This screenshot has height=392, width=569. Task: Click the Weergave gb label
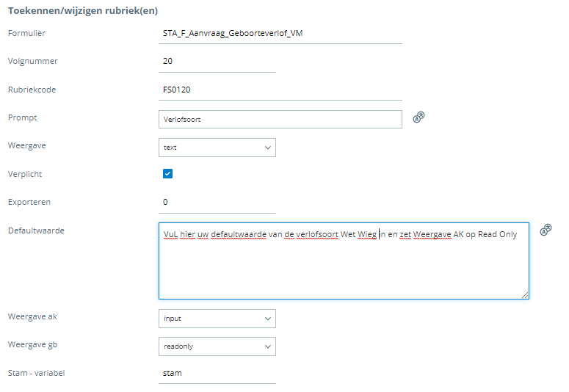pyautogui.click(x=32, y=345)
